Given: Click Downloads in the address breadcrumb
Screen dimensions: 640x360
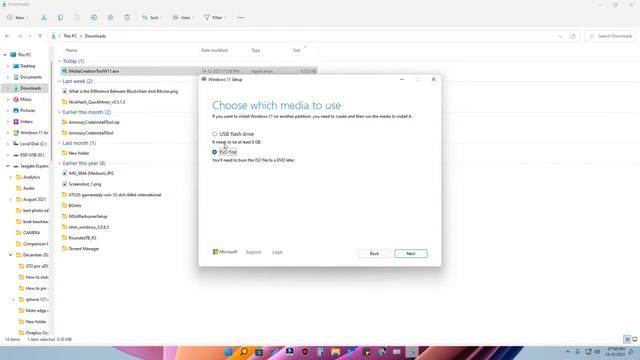Looking at the screenshot, I should pyautogui.click(x=96, y=36).
